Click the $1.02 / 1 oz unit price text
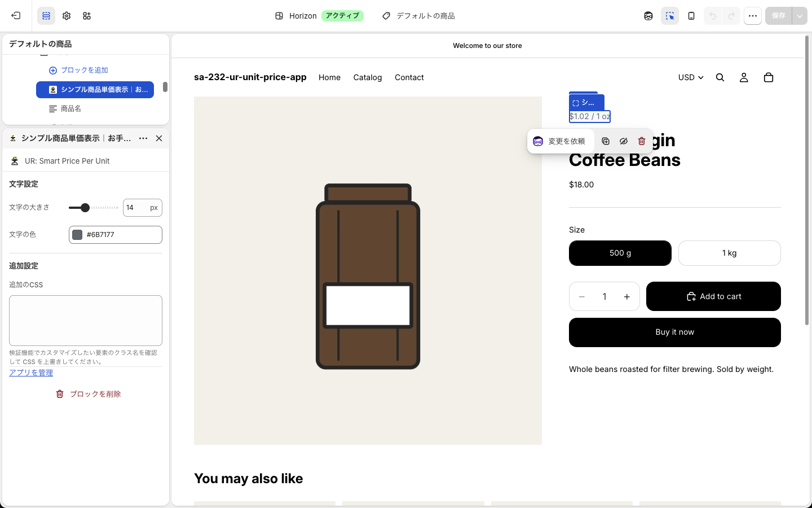Screen dimensions: 812x508 (590, 116)
